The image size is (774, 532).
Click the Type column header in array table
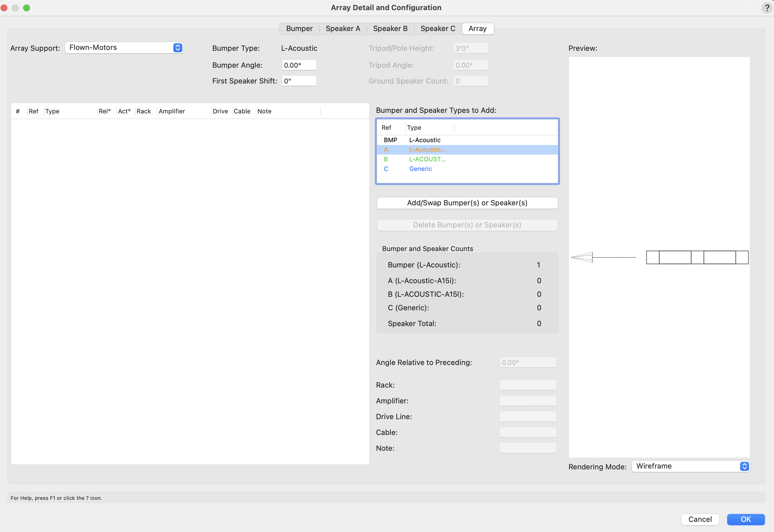52,111
